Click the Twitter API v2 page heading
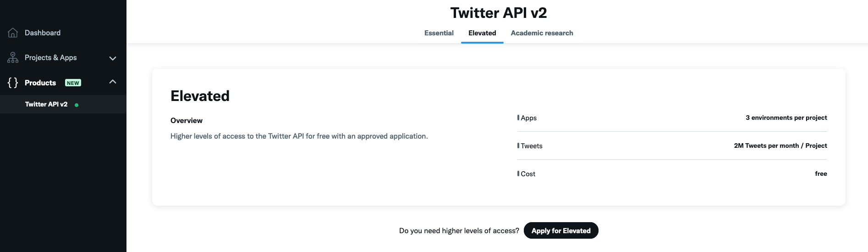Image resolution: width=868 pixels, height=252 pixels. pyautogui.click(x=499, y=13)
